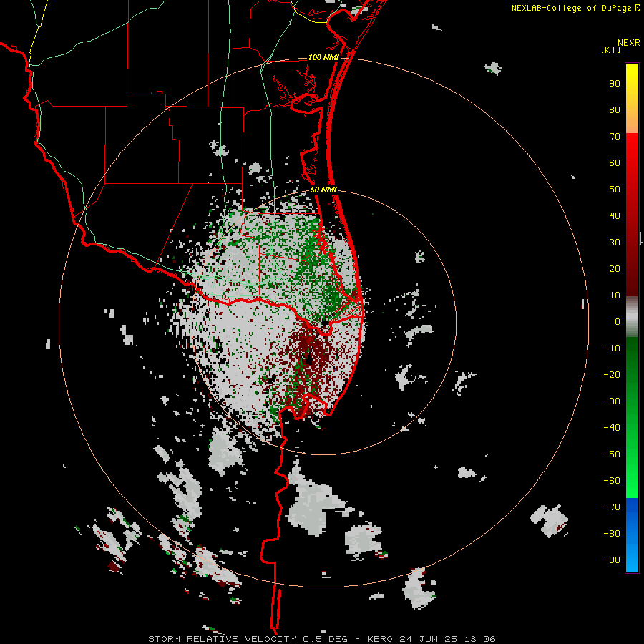
Task: Click the 50 NMI range ring label
Action: click(x=323, y=190)
